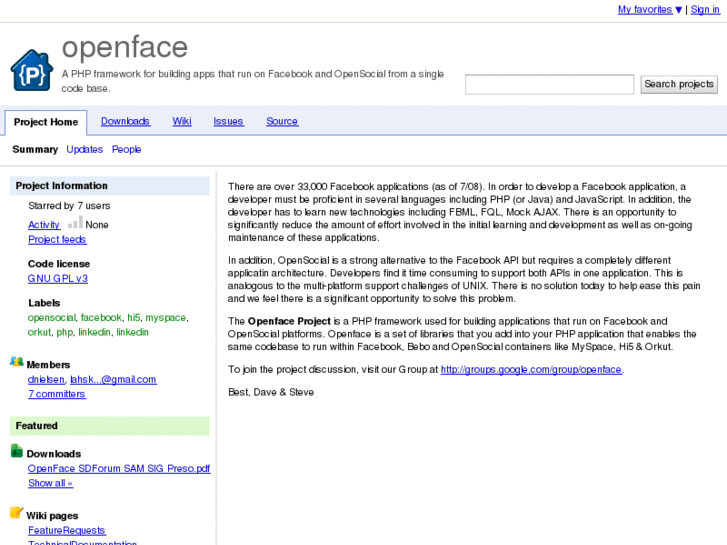The image size is (727, 545).
Task: Click the green Downloads folder icon
Action: coord(17,451)
